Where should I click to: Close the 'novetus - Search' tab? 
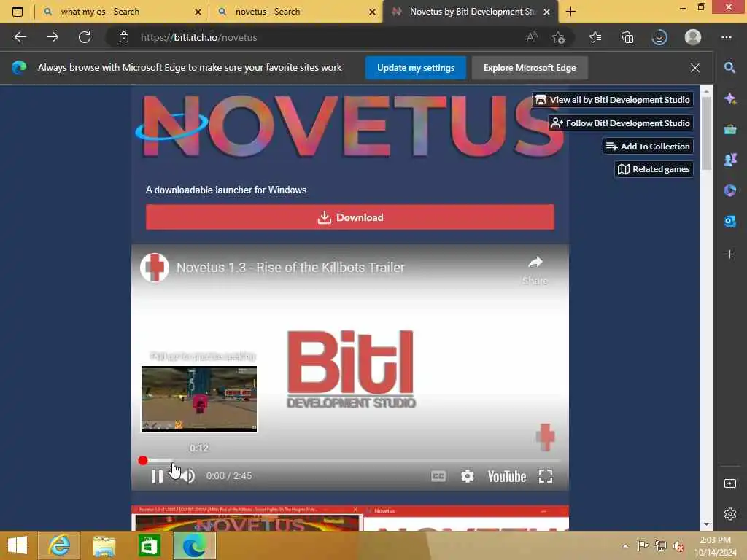pyautogui.click(x=372, y=12)
